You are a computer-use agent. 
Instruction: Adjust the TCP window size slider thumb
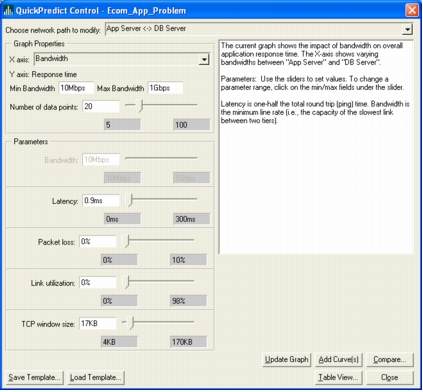point(132,323)
